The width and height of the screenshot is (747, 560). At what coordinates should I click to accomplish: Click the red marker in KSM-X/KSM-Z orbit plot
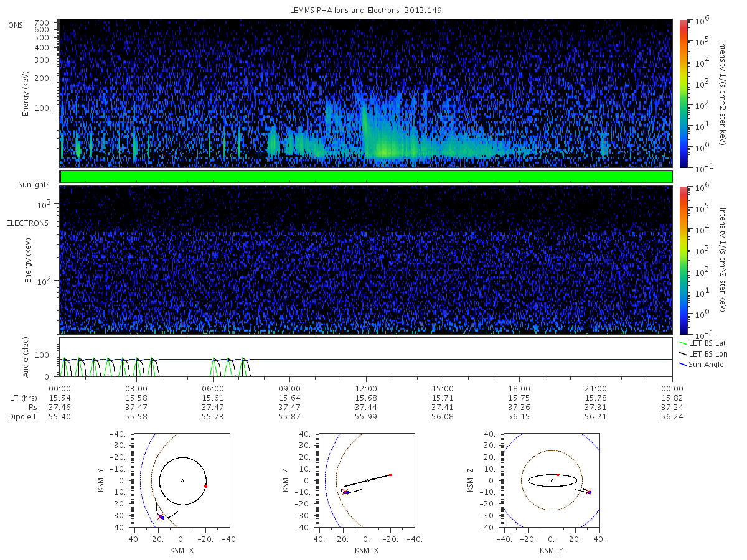click(390, 475)
